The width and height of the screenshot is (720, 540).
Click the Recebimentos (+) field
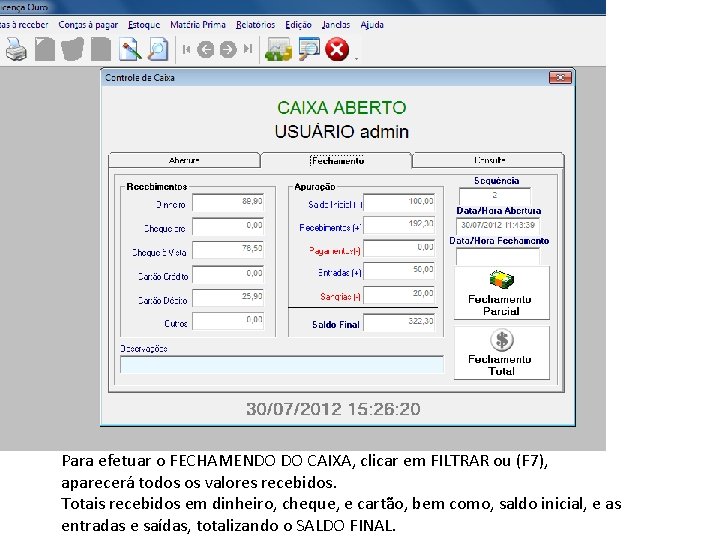(399, 225)
